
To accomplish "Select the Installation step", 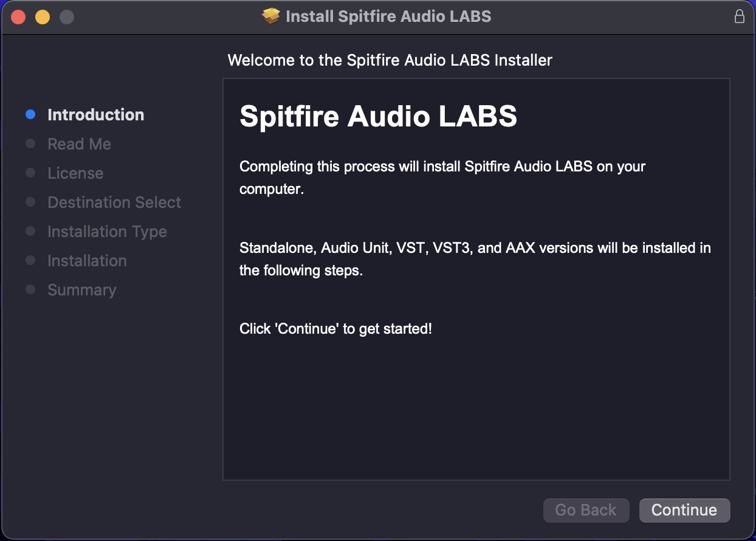I will [87, 261].
